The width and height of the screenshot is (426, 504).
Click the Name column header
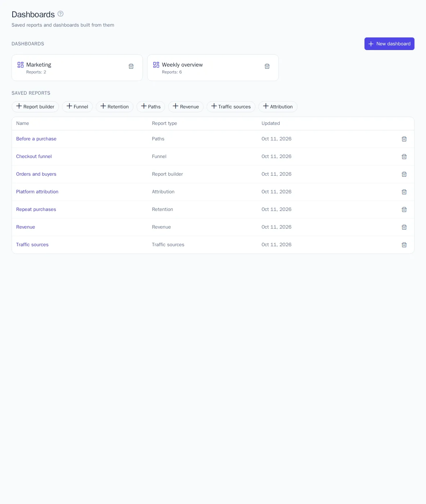23,123
